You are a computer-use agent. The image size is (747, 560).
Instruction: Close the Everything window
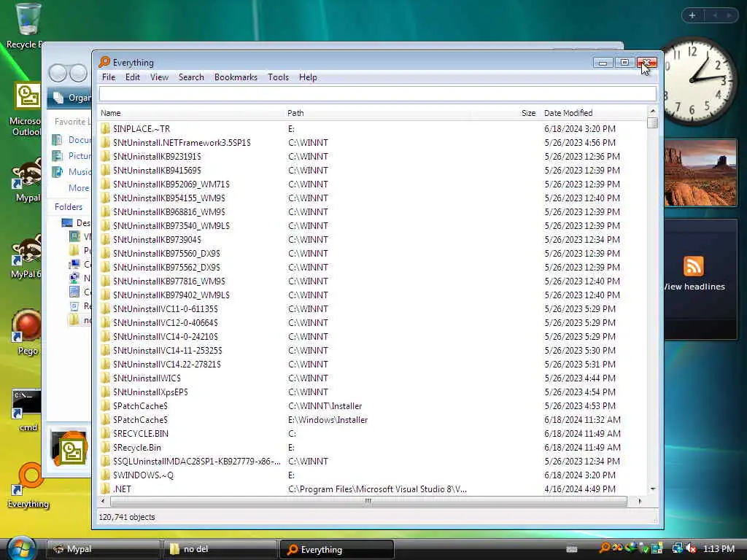pyautogui.click(x=647, y=63)
